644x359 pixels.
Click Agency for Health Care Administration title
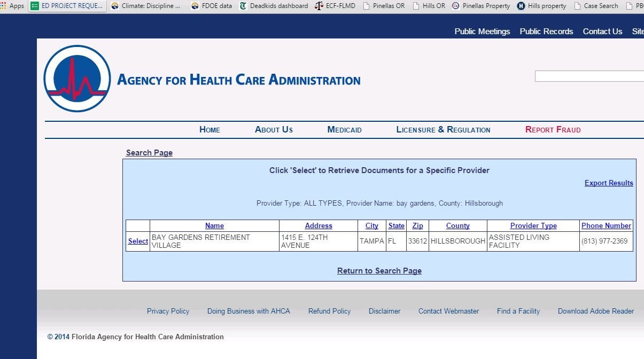tap(238, 80)
